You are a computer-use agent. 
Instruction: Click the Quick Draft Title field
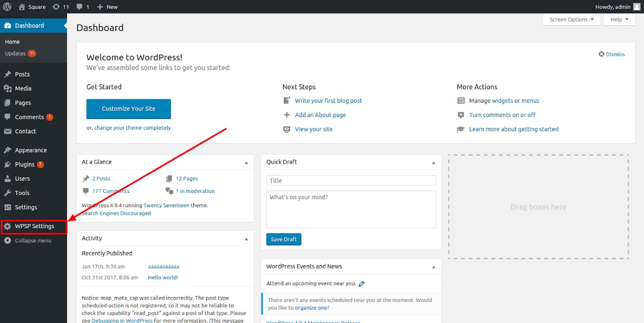(351, 180)
